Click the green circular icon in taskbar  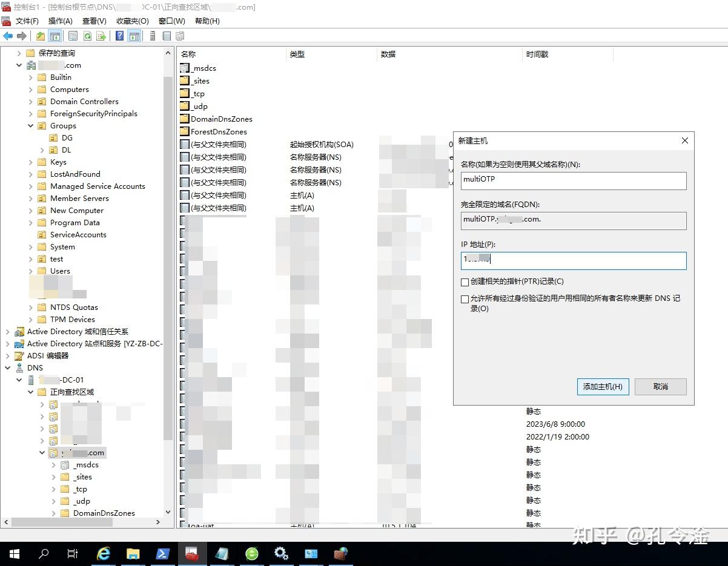pos(251,553)
